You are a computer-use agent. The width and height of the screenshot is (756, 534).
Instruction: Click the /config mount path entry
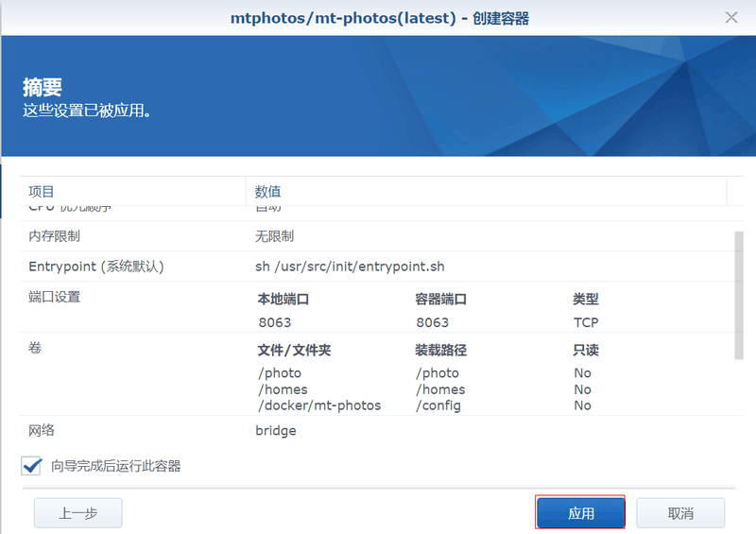tap(438, 405)
